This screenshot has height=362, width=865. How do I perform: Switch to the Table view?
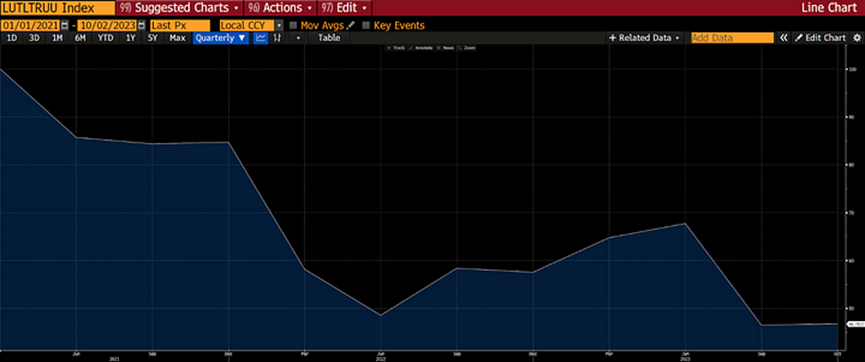(x=329, y=38)
